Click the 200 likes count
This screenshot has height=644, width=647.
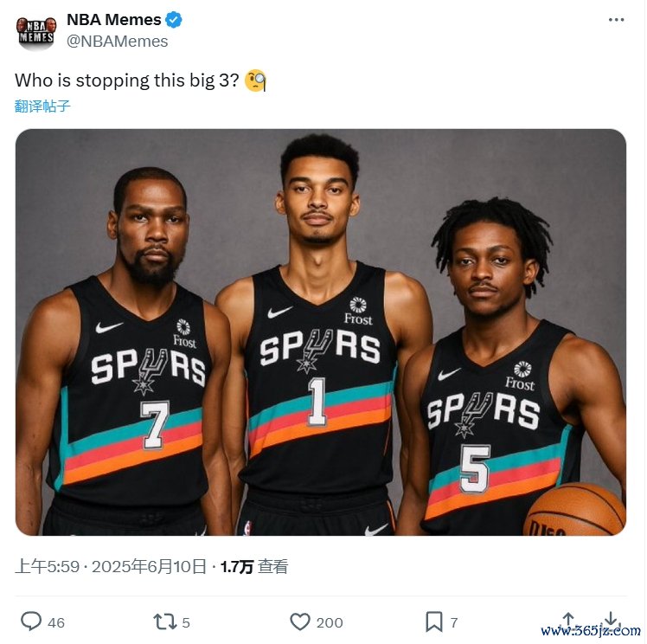click(330, 622)
